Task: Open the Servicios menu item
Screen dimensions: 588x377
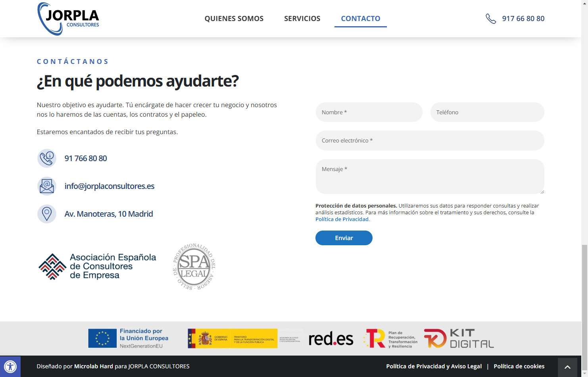Action: coord(302,19)
